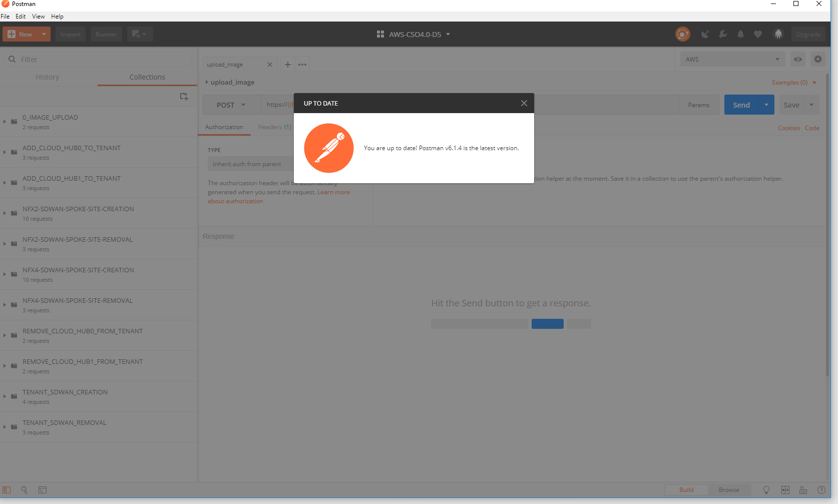
Task: Click the Import icon in the header
Action: [x=70, y=34]
